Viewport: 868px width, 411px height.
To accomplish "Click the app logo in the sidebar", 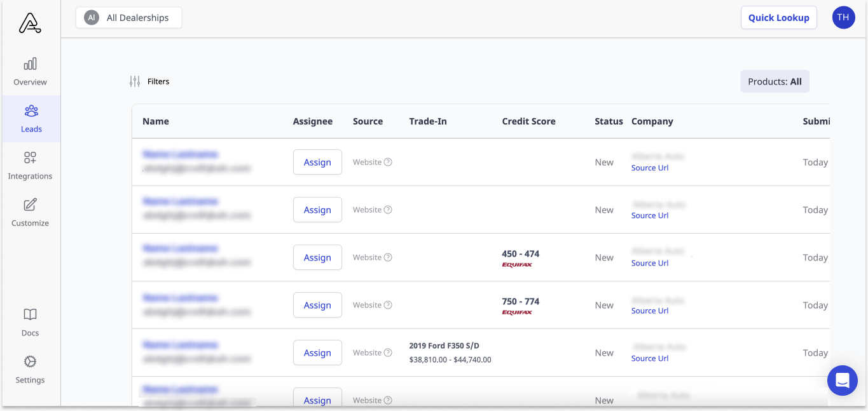I will tap(30, 24).
